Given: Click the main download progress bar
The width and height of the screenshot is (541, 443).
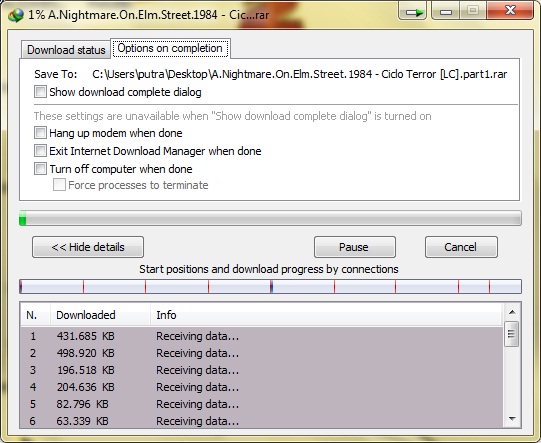Looking at the screenshot, I should pyautogui.click(x=270, y=218).
